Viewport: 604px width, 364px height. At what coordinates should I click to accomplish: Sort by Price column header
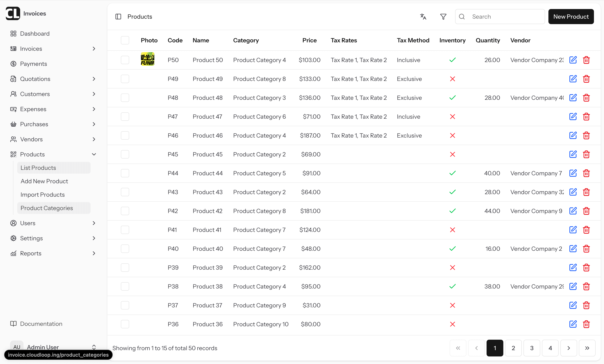point(309,40)
